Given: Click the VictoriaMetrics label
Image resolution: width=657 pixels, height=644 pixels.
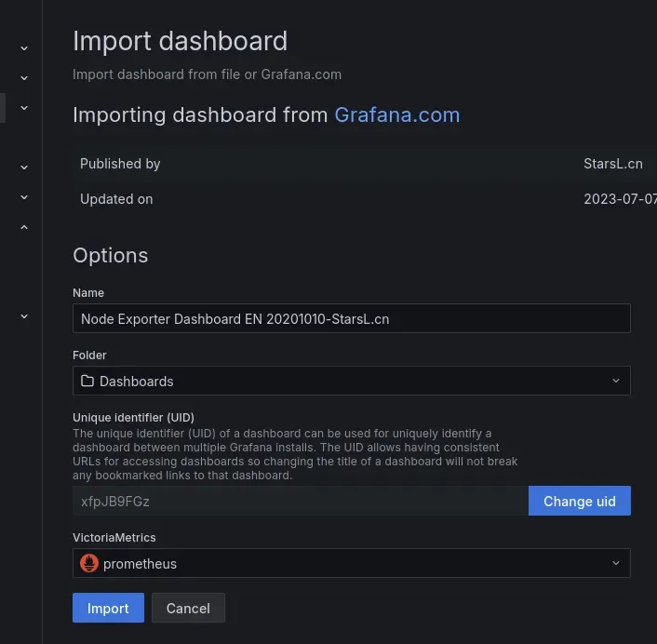Looking at the screenshot, I should click(114, 537).
